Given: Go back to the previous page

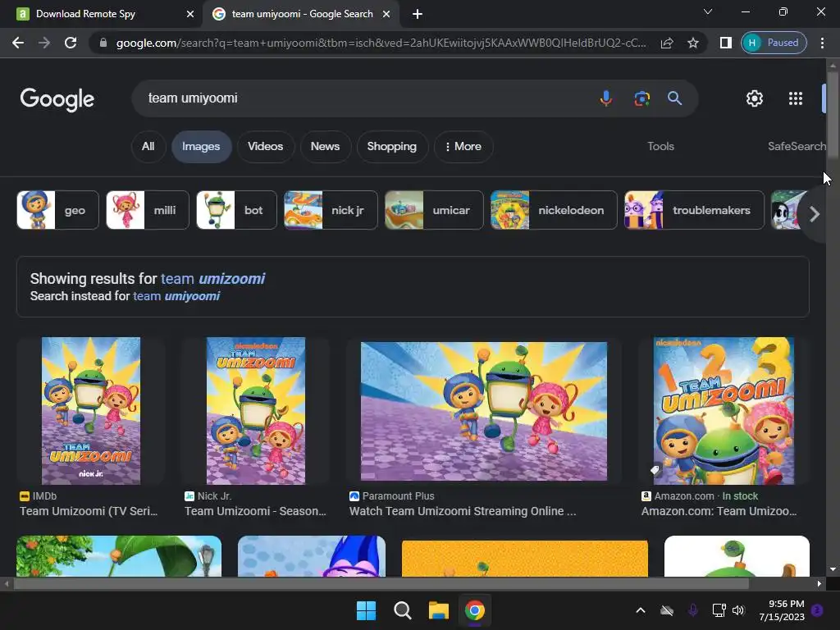Looking at the screenshot, I should click(x=18, y=43).
